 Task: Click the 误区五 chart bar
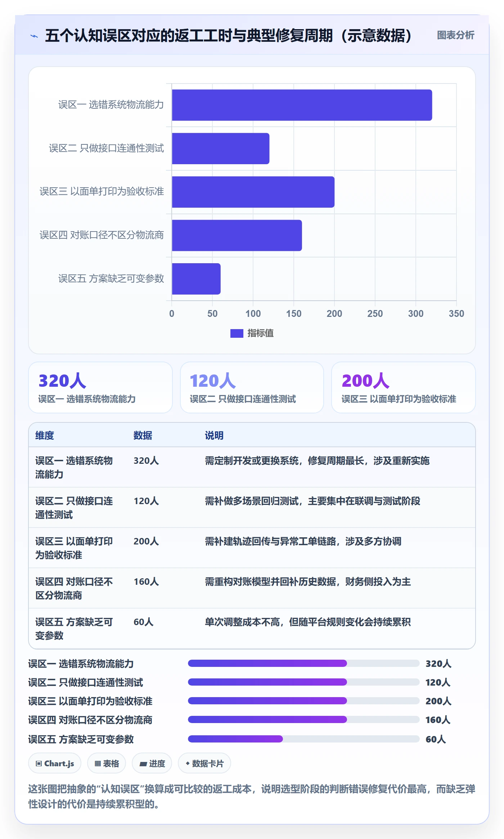196,279
